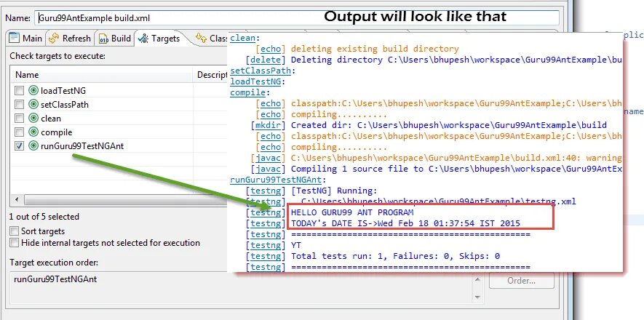Select the compile target name
The image size is (644, 320).
(56, 132)
